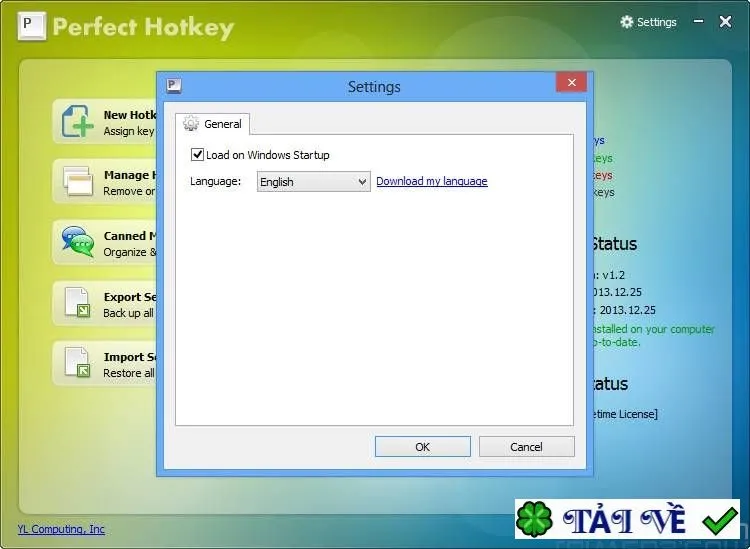This screenshot has height=549, width=750.
Task: Click the Manage Hotkeys windows icon
Action: pyautogui.click(x=77, y=181)
